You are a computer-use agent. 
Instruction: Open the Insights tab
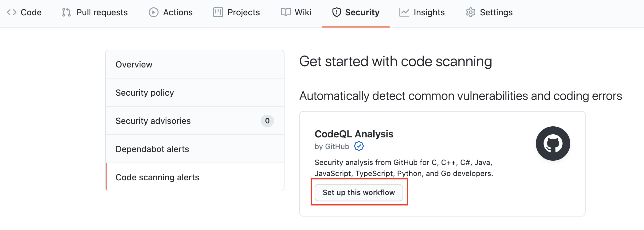pos(422,12)
